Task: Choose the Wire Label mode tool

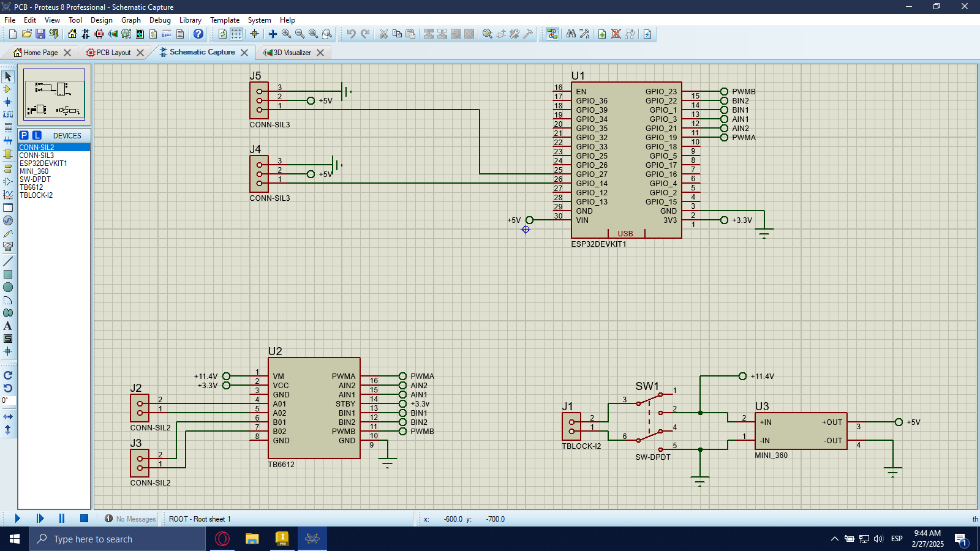Action: tap(8, 115)
